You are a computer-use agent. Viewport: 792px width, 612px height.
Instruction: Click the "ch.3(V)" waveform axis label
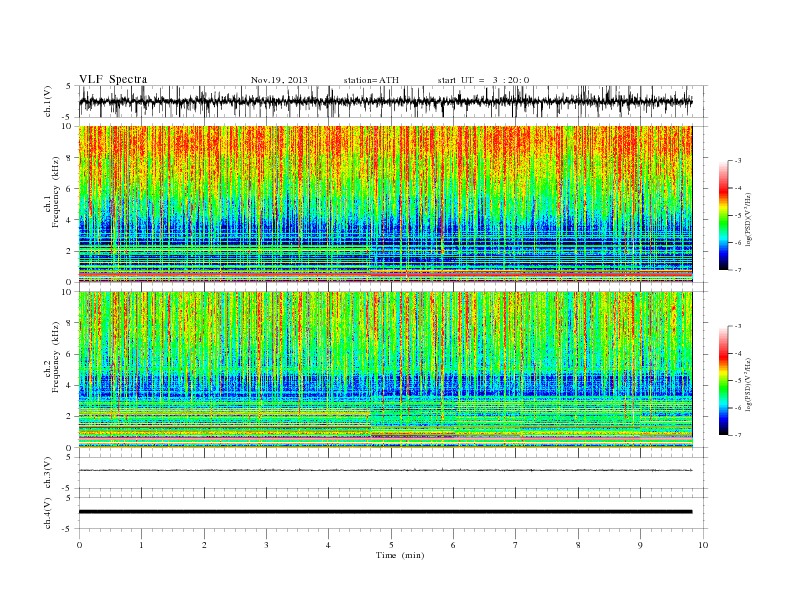[x=47, y=473]
